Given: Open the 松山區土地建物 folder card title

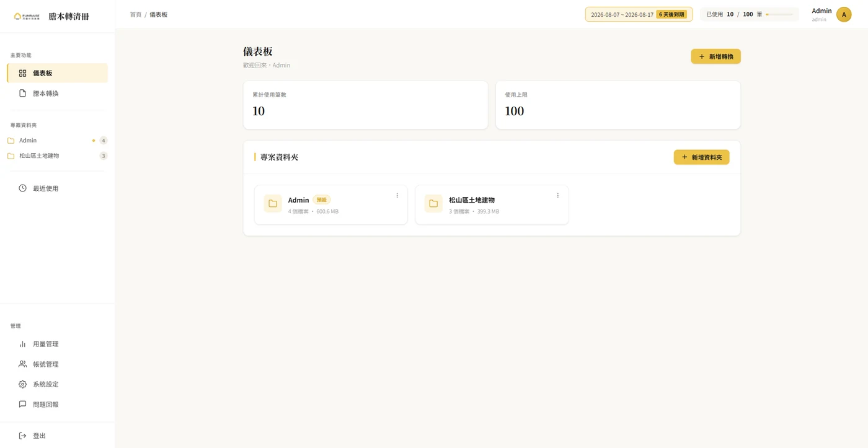Looking at the screenshot, I should pos(472,200).
